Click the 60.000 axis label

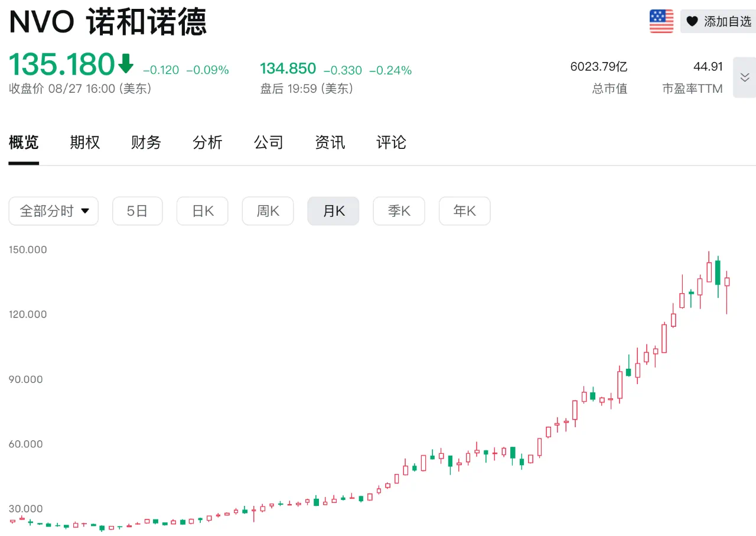click(x=26, y=444)
